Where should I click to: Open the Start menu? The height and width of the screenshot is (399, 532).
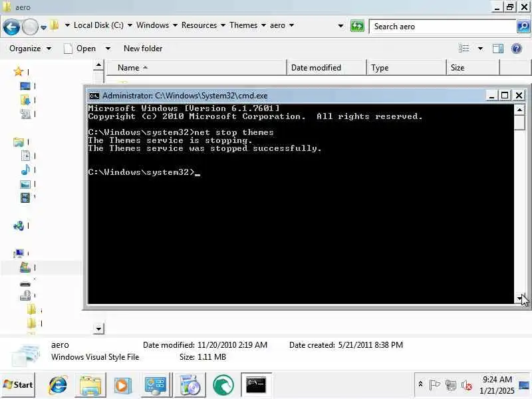18,385
